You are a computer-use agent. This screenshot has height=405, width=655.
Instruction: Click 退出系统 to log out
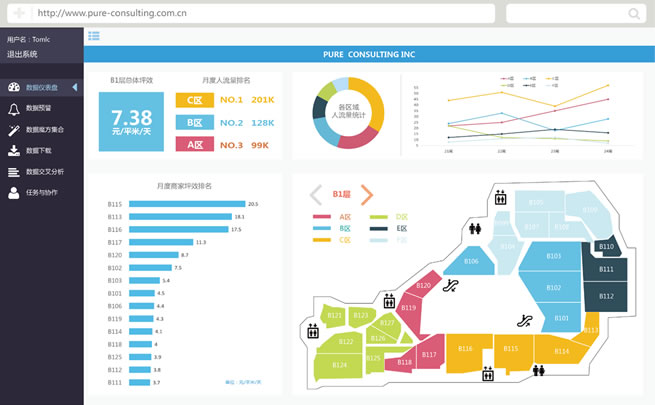[22, 54]
